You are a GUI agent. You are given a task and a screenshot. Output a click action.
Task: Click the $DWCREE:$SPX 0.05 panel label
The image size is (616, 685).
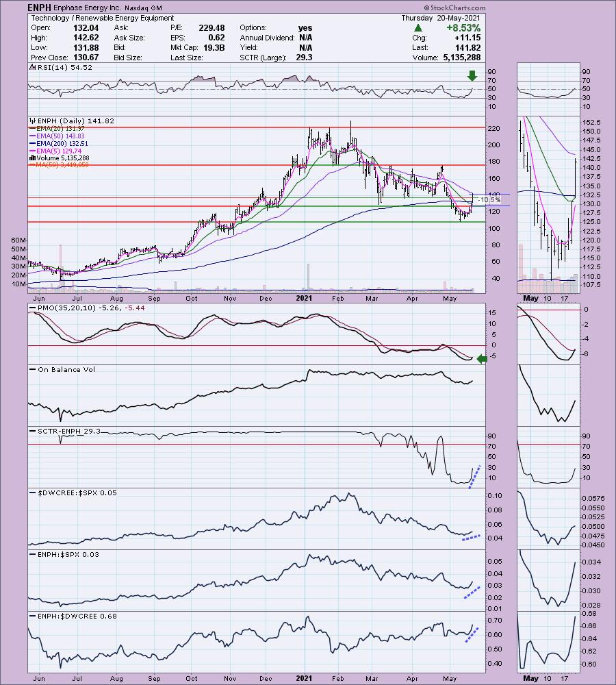(x=77, y=493)
